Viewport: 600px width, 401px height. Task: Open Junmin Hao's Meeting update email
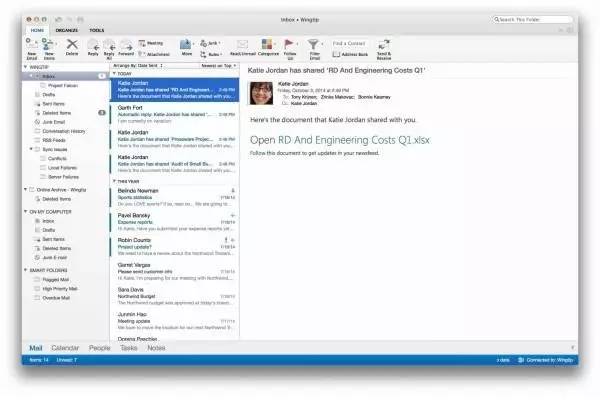pos(174,321)
